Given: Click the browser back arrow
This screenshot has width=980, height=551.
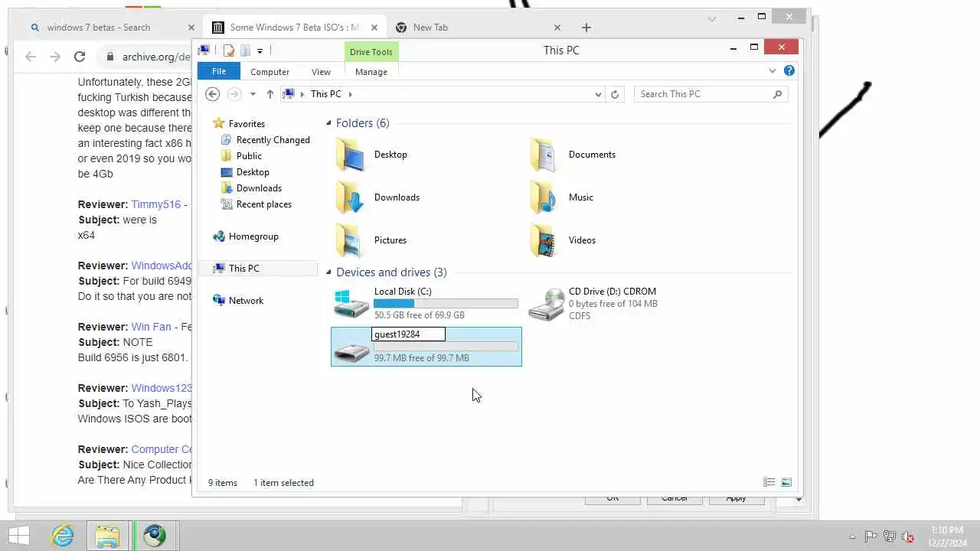Looking at the screenshot, I should pyautogui.click(x=31, y=57).
